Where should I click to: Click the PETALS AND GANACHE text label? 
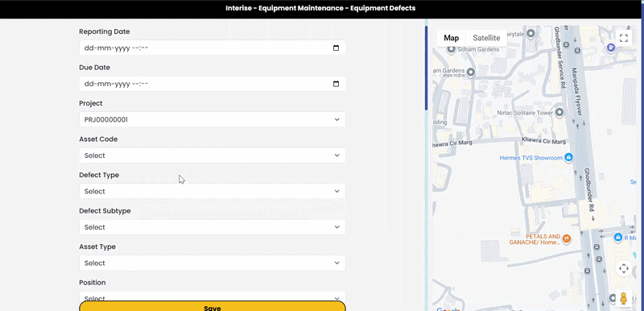535,239
